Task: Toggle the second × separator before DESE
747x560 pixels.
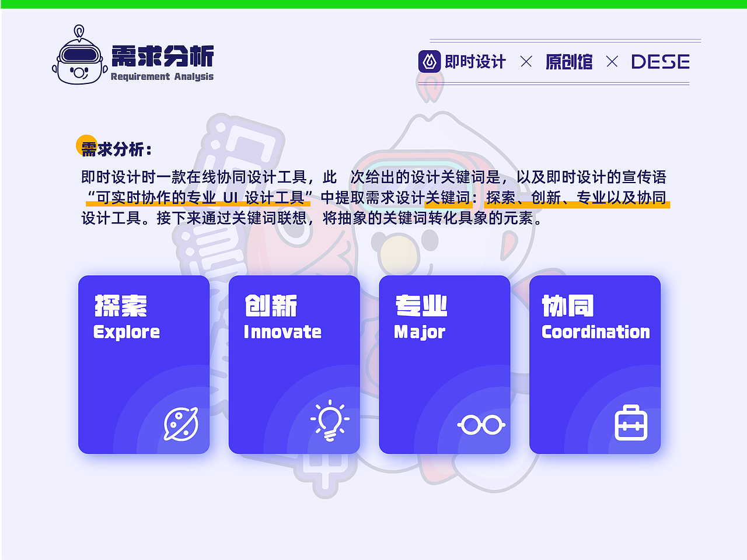Action: [612, 61]
